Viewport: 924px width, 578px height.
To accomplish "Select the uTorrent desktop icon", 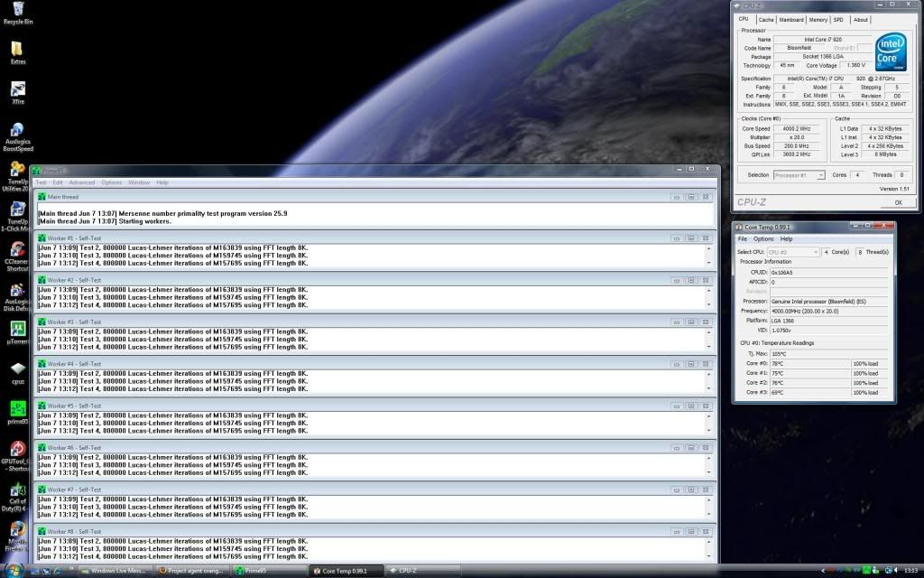I will [x=18, y=332].
